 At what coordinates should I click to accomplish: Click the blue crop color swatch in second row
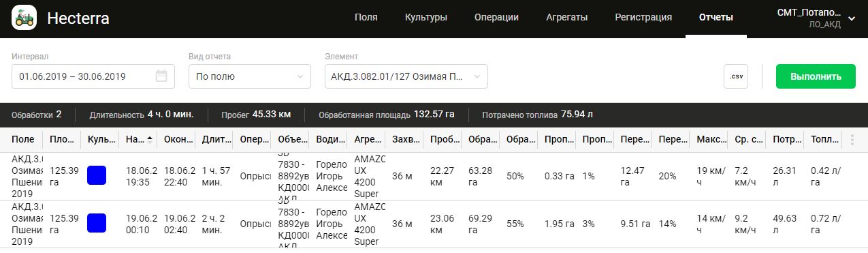[97, 223]
